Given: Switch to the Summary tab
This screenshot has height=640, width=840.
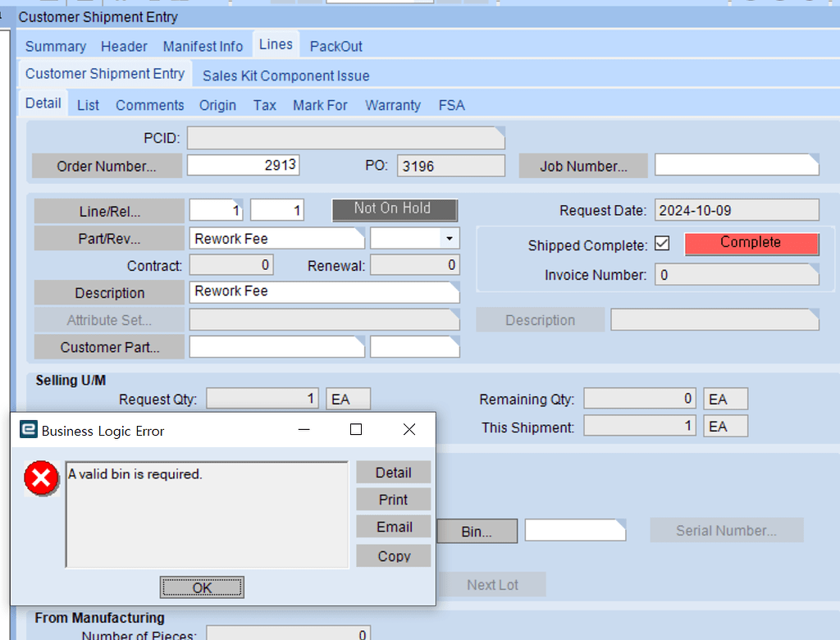Looking at the screenshot, I should [x=54, y=46].
